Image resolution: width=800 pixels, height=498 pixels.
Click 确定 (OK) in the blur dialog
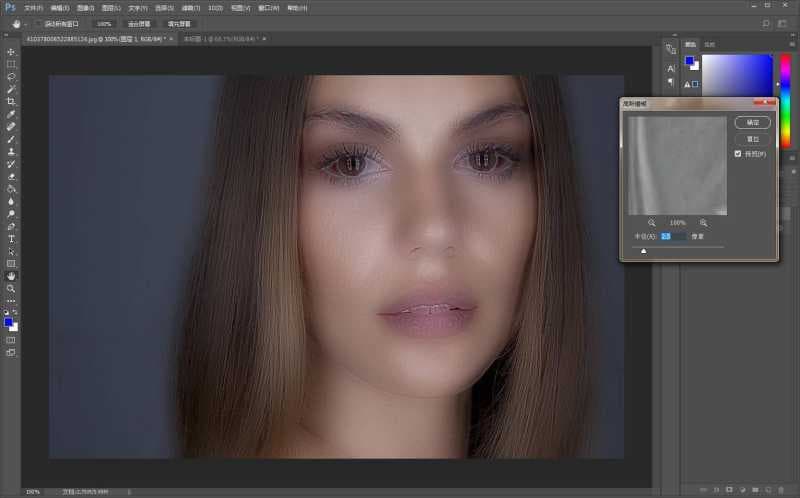[752, 122]
